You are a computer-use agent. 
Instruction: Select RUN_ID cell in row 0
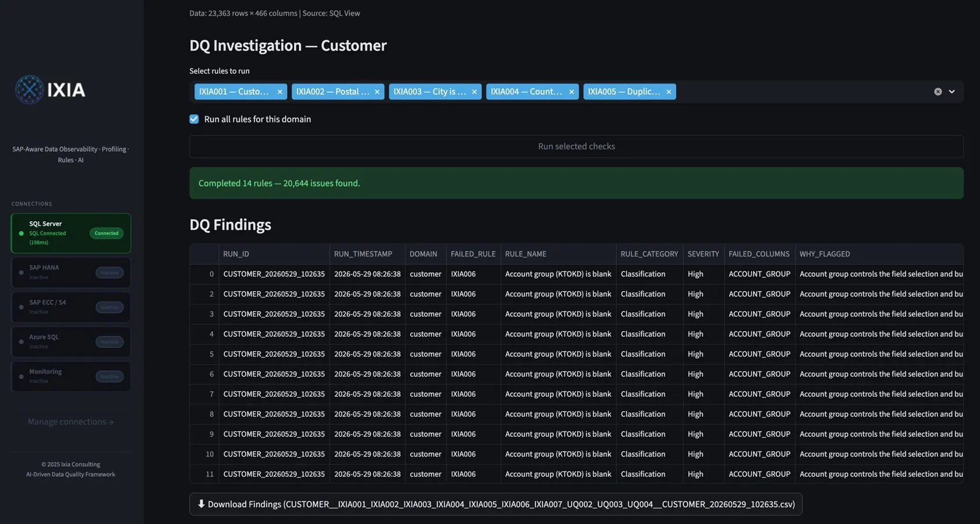click(274, 274)
